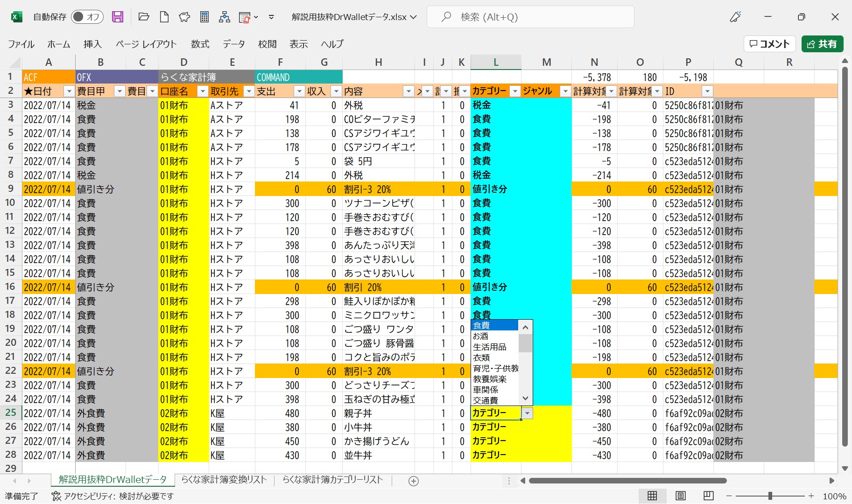Image resolution: width=852 pixels, height=504 pixels.
Task: Open the 挿入 ribbon tab
Action: click(x=92, y=44)
